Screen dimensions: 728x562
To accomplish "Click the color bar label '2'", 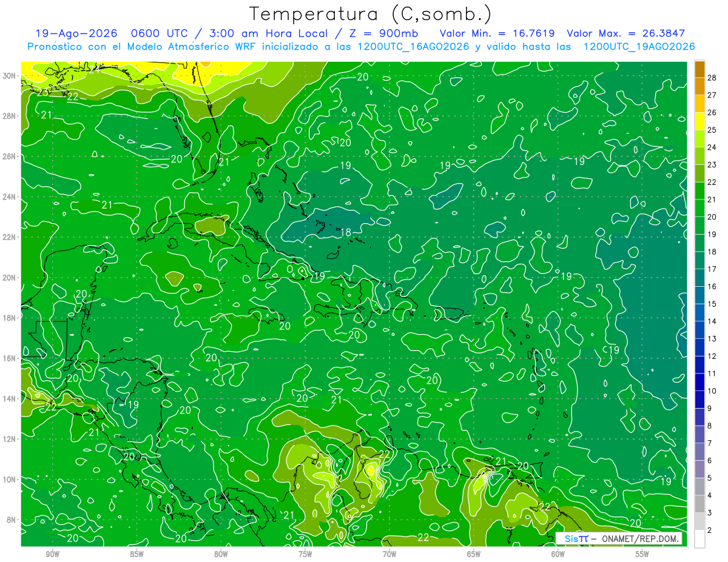I will click(710, 530).
